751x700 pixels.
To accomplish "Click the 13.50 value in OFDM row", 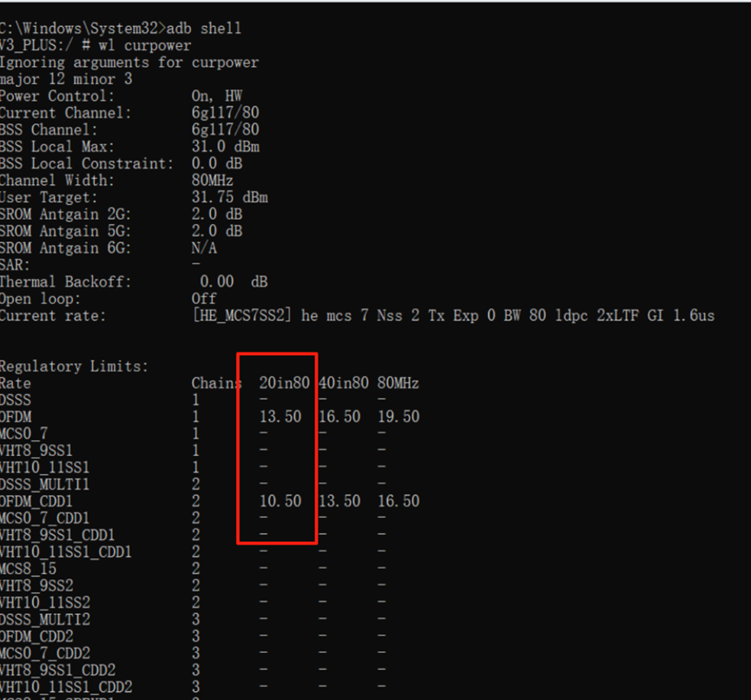I will [x=280, y=417].
